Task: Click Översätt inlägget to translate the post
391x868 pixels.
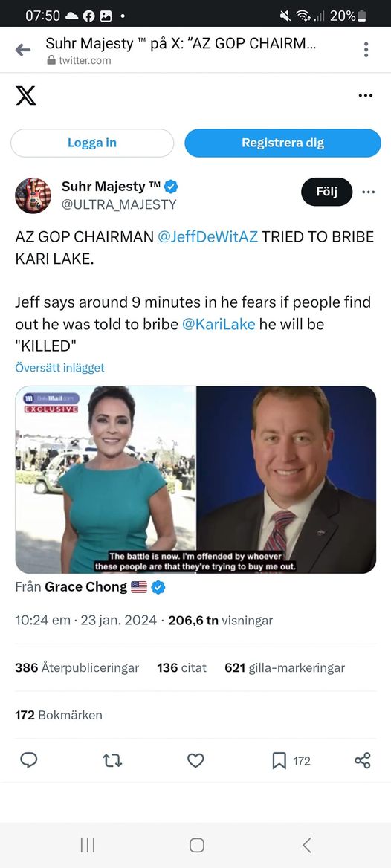Action: (59, 368)
